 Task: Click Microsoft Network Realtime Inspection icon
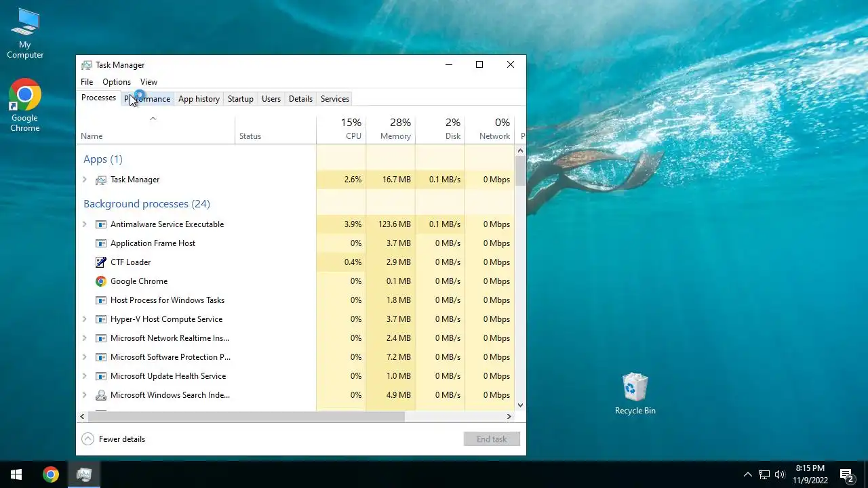[101, 338]
